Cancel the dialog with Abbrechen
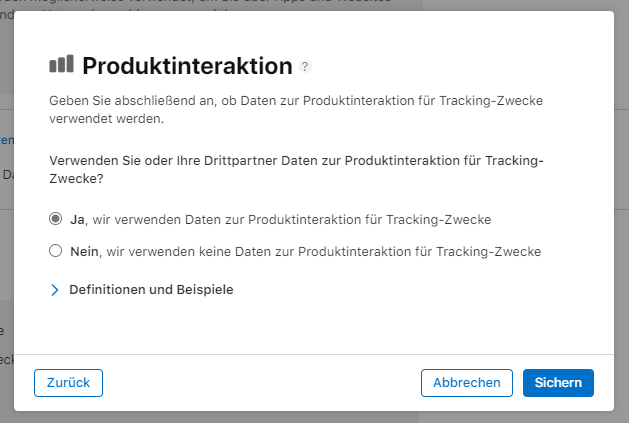This screenshot has width=629, height=423. pyautogui.click(x=467, y=382)
